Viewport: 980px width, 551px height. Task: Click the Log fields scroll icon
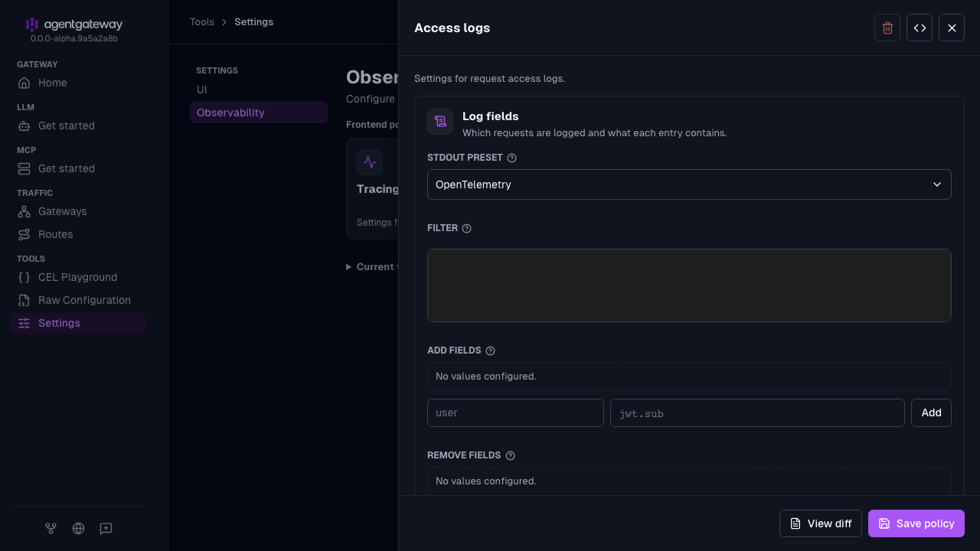(x=440, y=122)
